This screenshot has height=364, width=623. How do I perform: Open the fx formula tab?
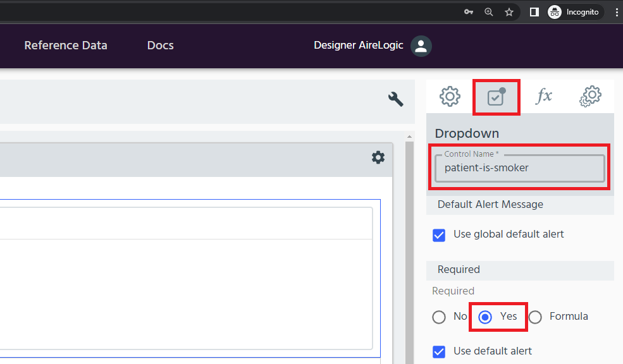click(543, 97)
